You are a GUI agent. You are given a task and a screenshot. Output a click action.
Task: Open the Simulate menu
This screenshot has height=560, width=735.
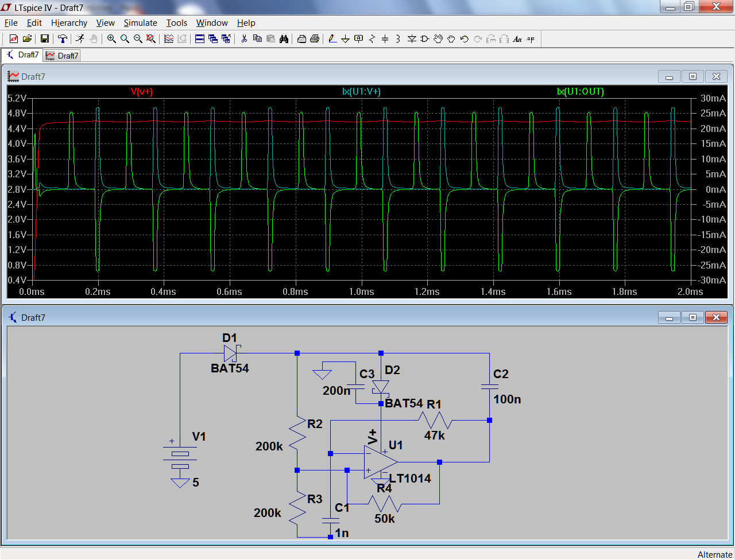click(x=141, y=23)
